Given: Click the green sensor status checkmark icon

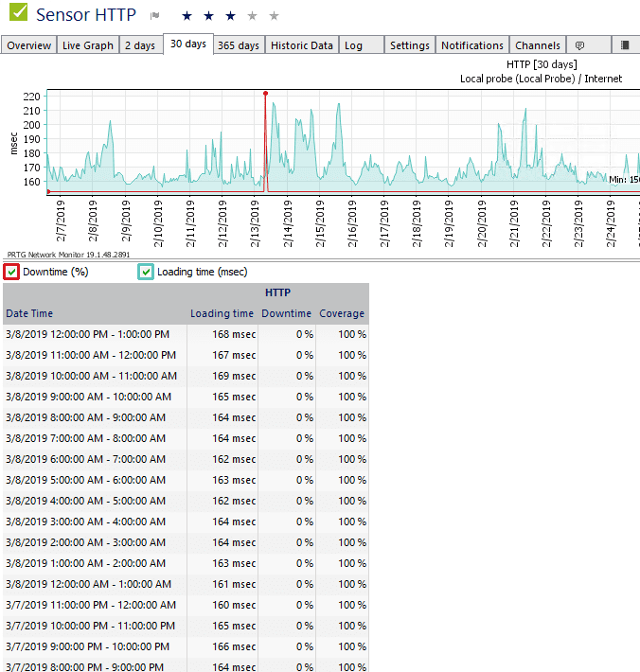Looking at the screenshot, I should point(17,13).
